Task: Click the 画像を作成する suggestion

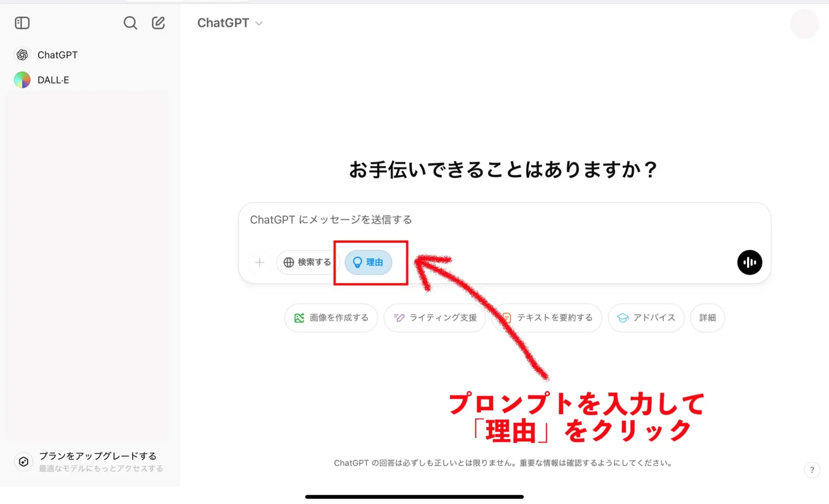Action: 331,318
